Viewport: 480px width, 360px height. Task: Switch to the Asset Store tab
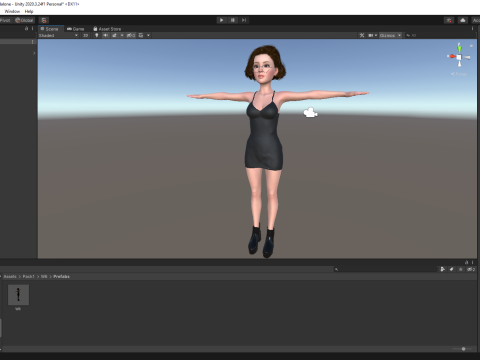point(107,29)
